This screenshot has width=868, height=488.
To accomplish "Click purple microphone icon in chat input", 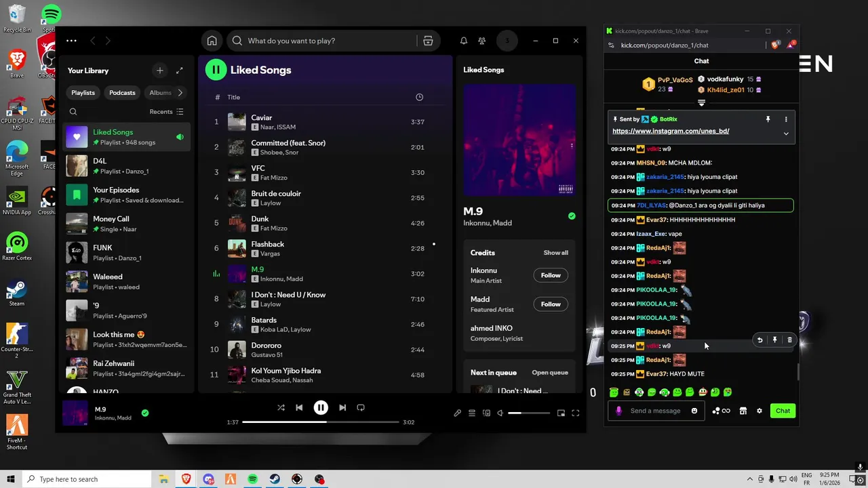I will pyautogui.click(x=618, y=411).
